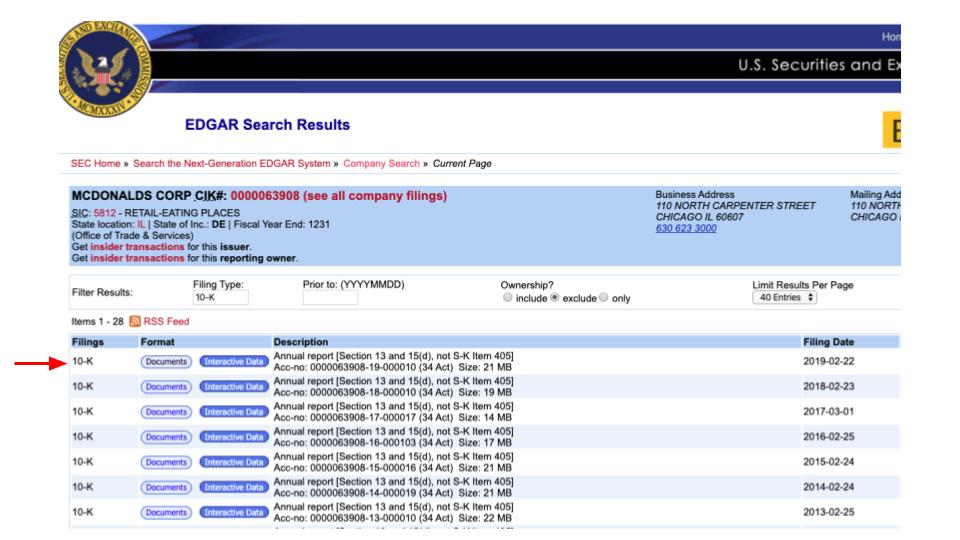The height and width of the screenshot is (540, 960).
Task: Open insider transactions for this reporting owner
Action: tap(137, 258)
